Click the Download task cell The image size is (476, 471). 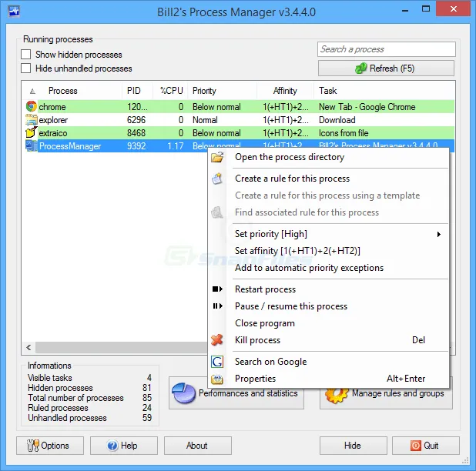coord(337,120)
